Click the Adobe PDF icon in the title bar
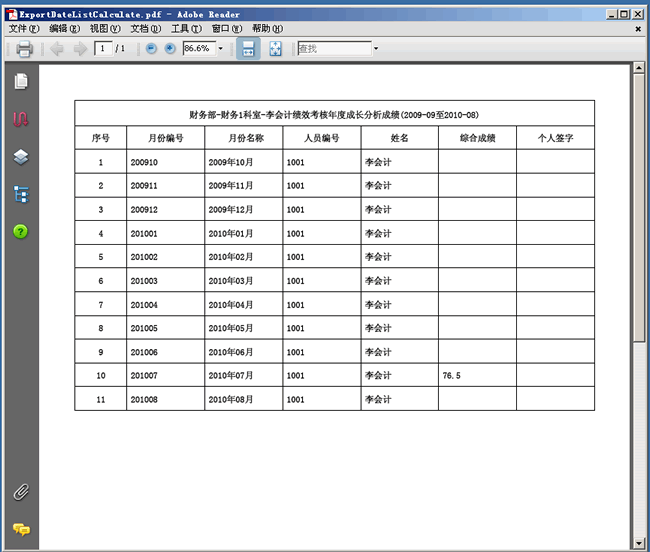 click(12, 15)
